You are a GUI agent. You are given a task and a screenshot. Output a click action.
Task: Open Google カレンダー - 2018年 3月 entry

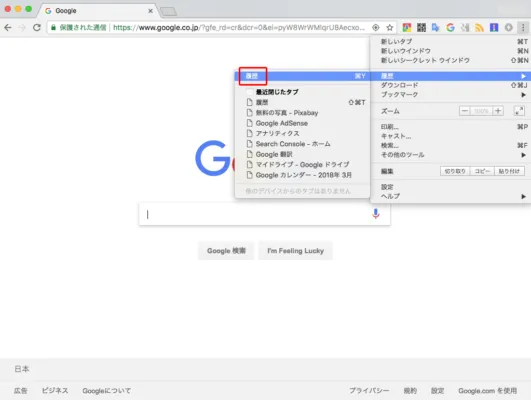[302, 175]
